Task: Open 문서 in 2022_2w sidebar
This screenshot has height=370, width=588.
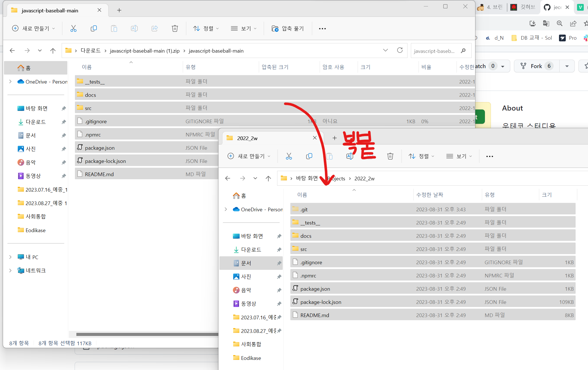Action: tap(251, 263)
